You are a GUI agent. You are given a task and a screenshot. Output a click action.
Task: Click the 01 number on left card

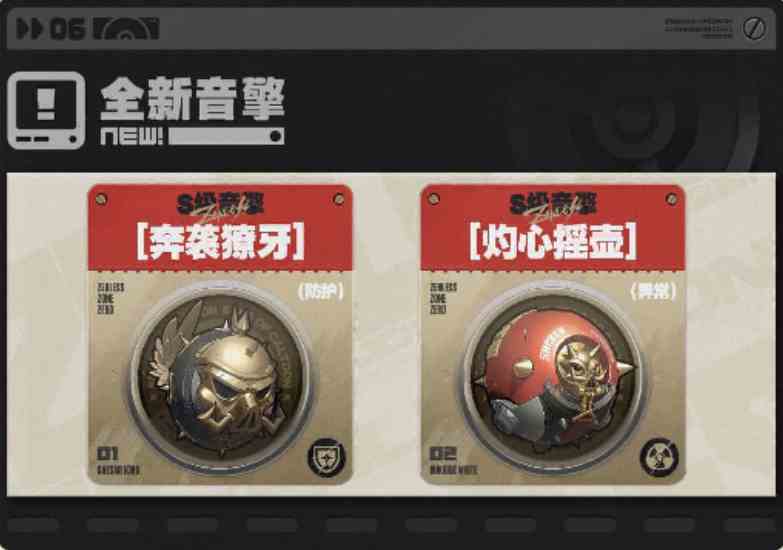(x=108, y=454)
